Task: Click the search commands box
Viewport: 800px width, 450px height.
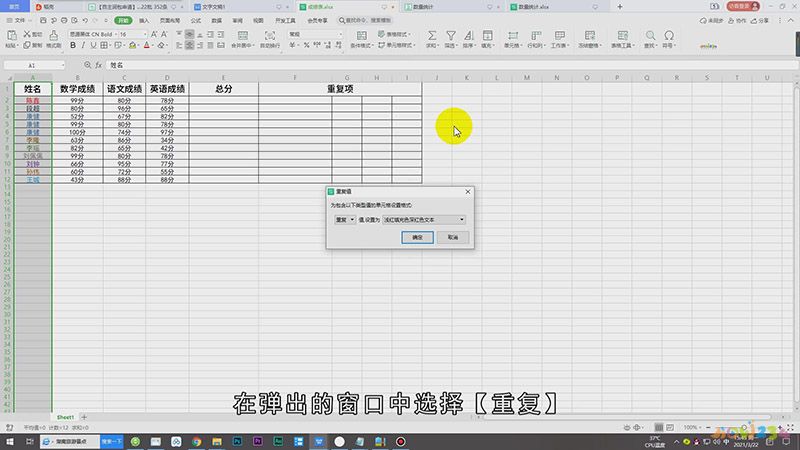Action: click(365, 20)
